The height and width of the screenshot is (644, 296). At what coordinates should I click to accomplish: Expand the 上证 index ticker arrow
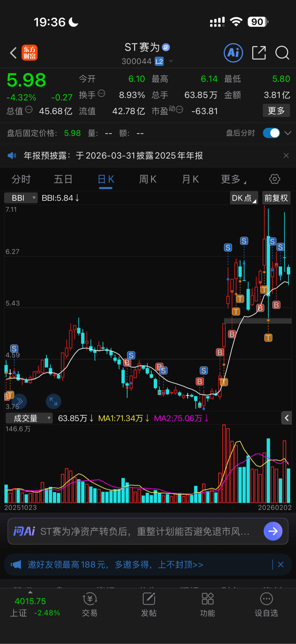(30, 592)
